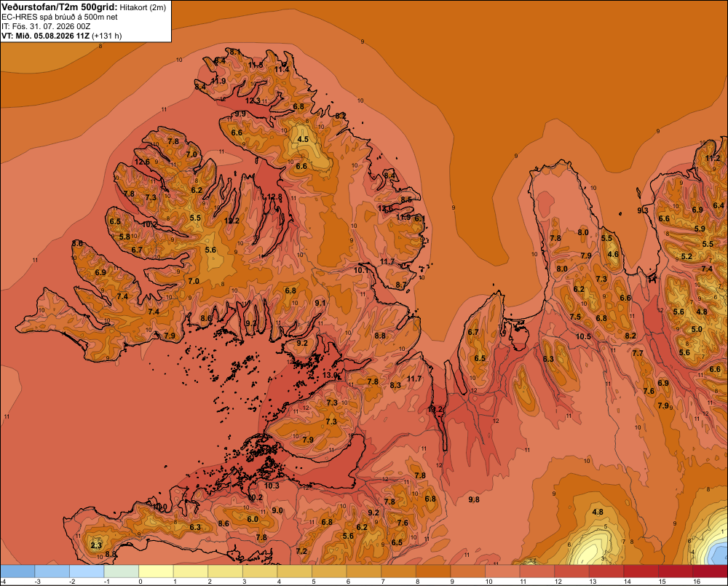Click the 10.5 temperature value on the map
Screen dimensions: 728x586
[584, 336]
